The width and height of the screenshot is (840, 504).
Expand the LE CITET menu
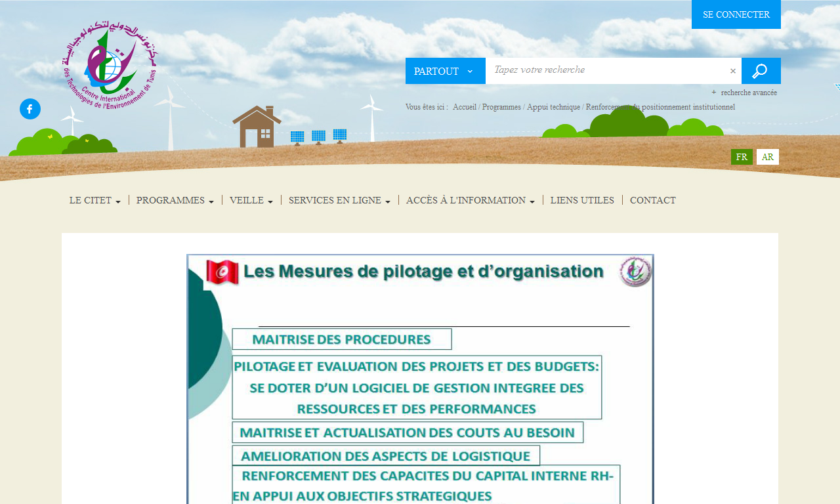tap(95, 200)
